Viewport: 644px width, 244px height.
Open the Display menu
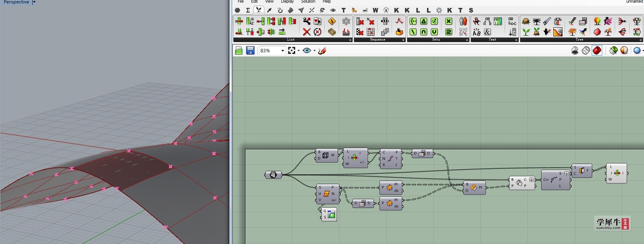tap(287, 2)
